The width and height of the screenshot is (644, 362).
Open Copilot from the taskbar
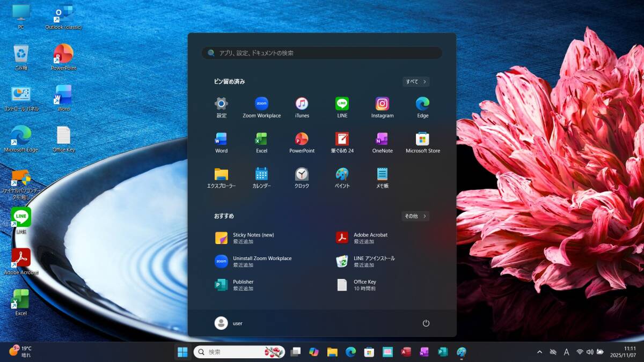314,352
